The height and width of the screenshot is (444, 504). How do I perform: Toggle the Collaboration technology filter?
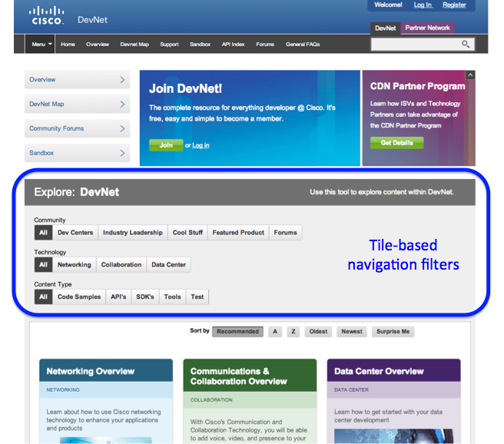point(121,265)
